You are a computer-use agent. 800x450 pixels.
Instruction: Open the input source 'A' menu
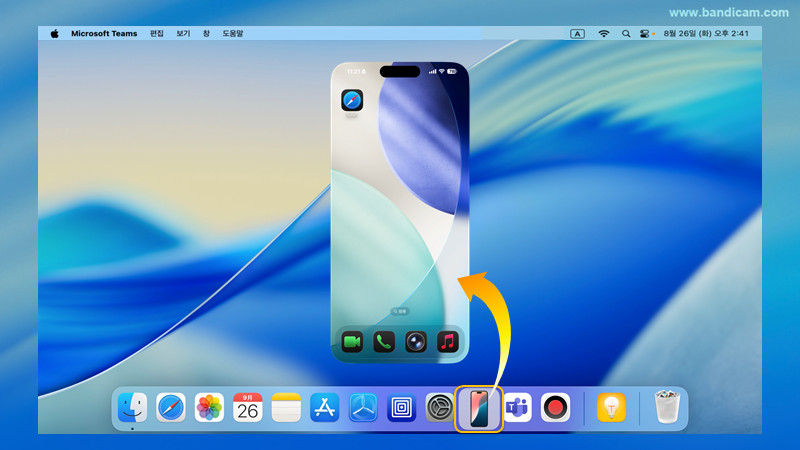577,33
